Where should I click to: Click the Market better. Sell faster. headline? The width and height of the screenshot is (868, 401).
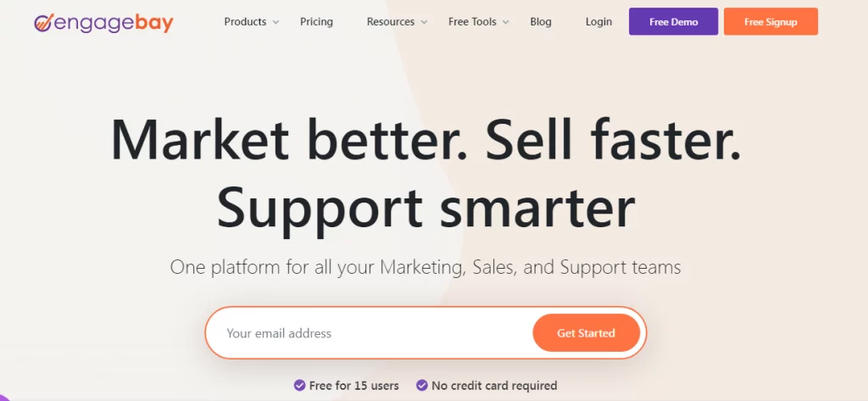[426, 140]
